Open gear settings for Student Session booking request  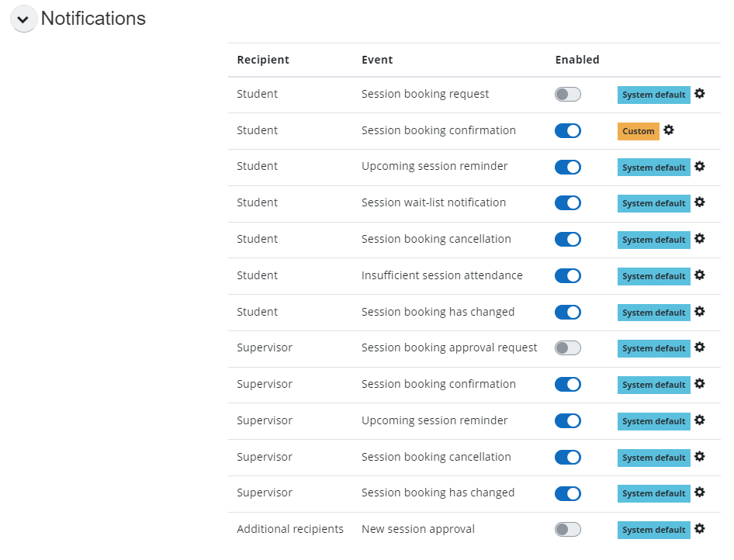(699, 94)
